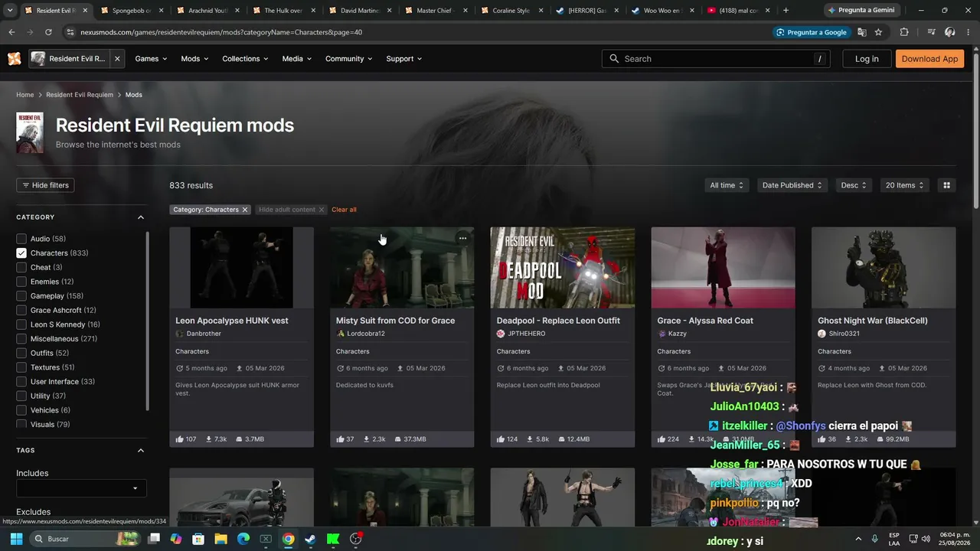The width and height of the screenshot is (980, 551).
Task: Open the Support menu
Action: (x=403, y=59)
